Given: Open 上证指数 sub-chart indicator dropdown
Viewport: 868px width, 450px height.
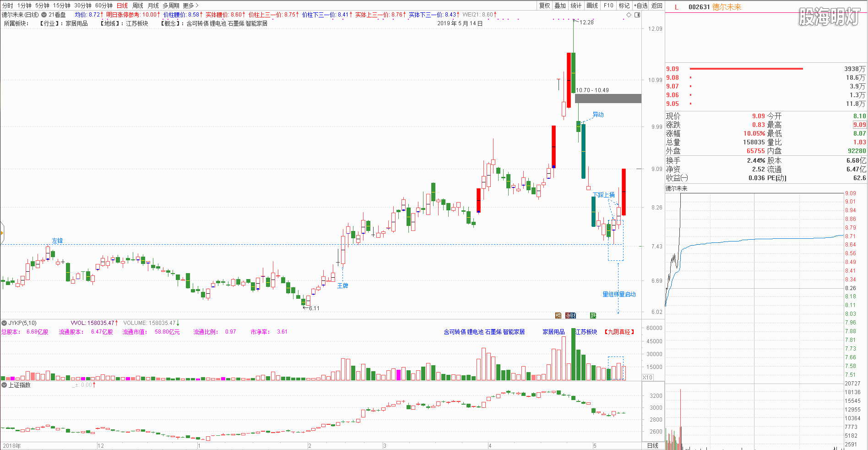Looking at the screenshot, I should pos(4,385).
